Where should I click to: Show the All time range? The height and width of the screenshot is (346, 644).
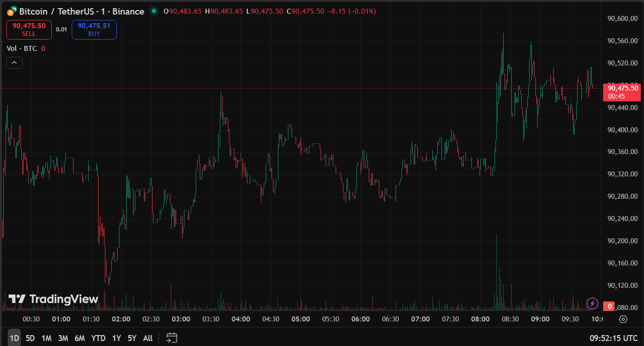coord(148,338)
